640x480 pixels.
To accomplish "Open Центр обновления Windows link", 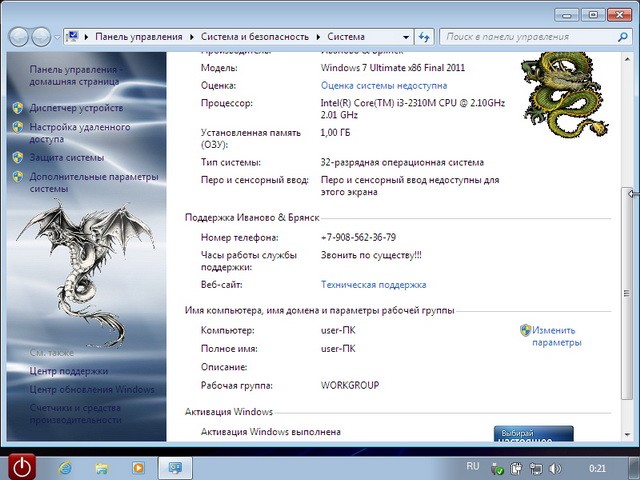I will pyautogui.click(x=92, y=390).
